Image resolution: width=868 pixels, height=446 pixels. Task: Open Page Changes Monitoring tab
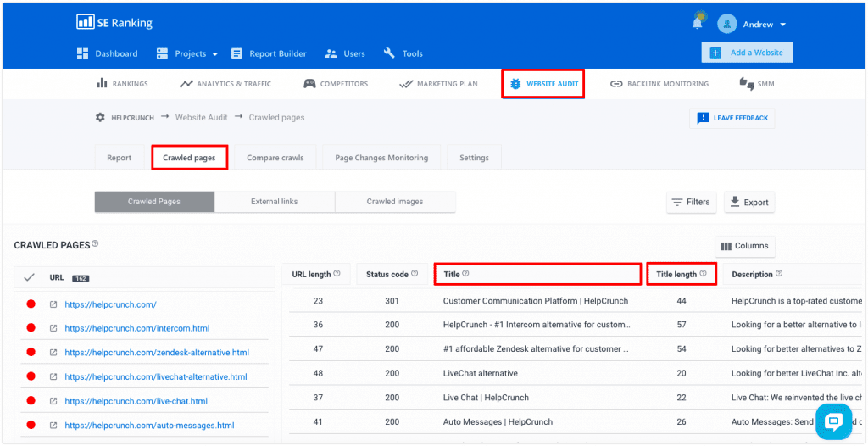381,158
